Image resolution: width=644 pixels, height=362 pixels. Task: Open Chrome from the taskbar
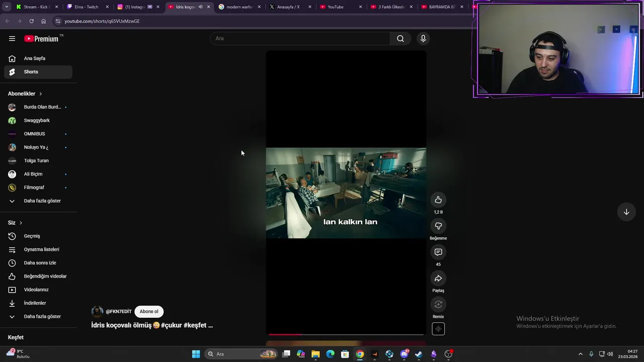pyautogui.click(x=360, y=354)
